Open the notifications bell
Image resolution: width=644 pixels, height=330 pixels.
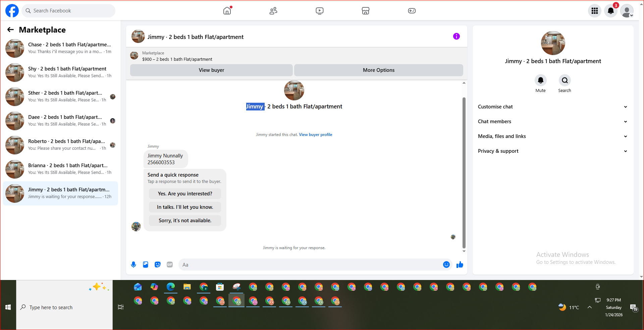point(611,11)
